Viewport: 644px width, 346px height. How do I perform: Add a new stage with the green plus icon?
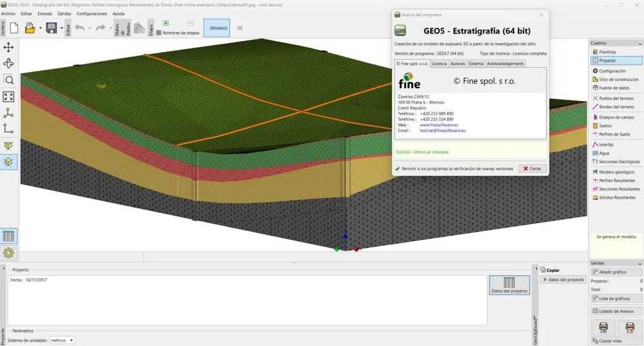tap(166, 23)
